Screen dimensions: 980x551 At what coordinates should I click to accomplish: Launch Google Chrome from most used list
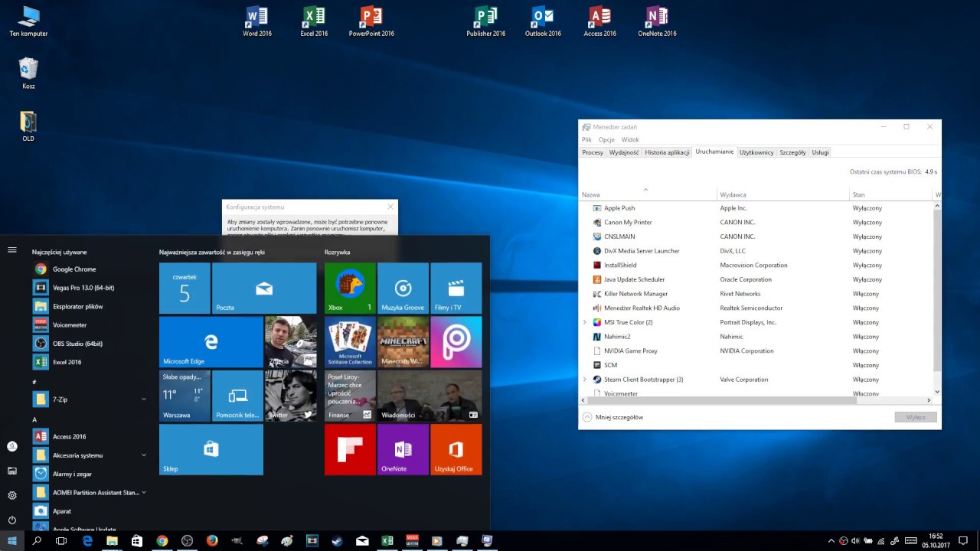90,269
